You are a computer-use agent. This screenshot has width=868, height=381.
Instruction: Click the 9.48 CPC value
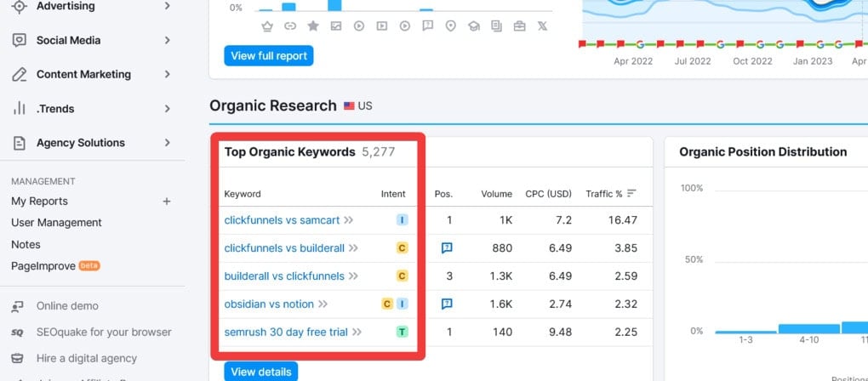560,333
